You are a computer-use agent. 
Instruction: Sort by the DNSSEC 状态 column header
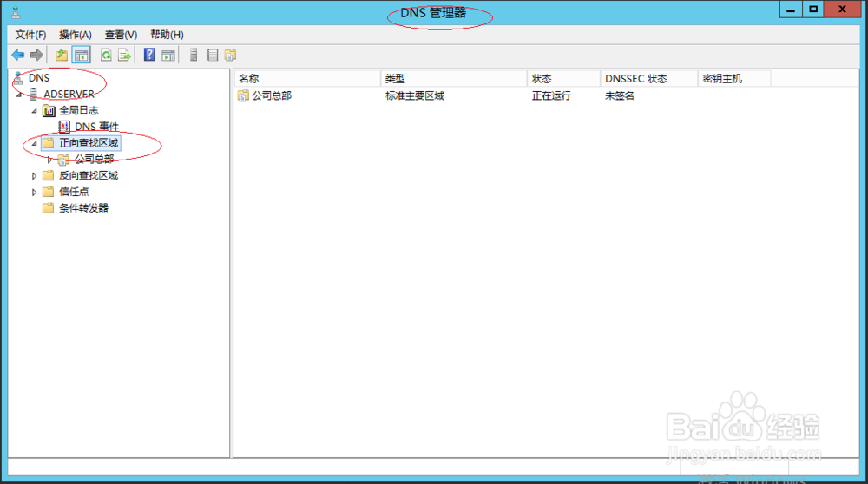[649, 79]
